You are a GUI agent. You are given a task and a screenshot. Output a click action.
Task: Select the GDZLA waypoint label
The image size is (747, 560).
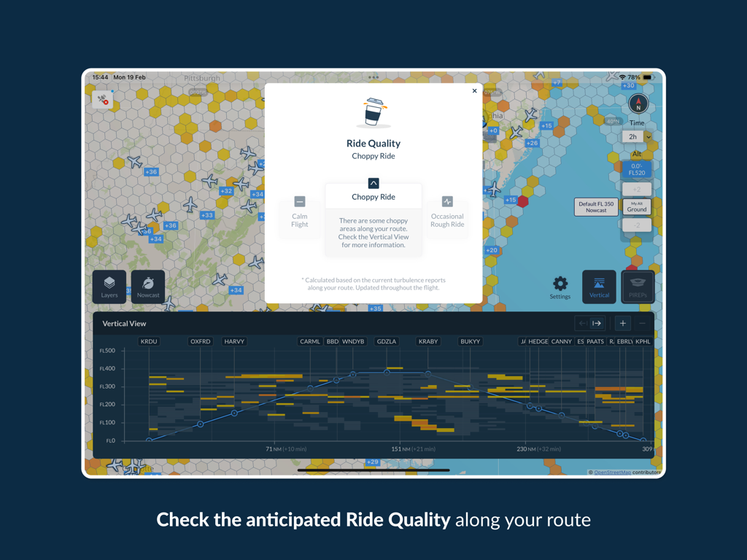click(x=387, y=341)
